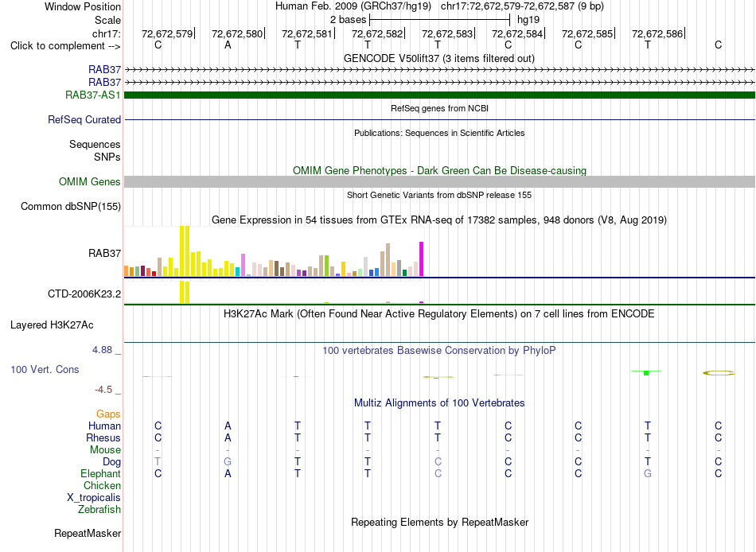Click the Chicken alignment row label

point(102,485)
